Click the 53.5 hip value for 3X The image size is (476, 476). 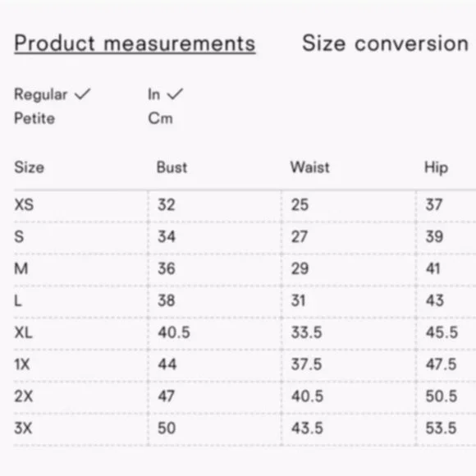[441, 428]
